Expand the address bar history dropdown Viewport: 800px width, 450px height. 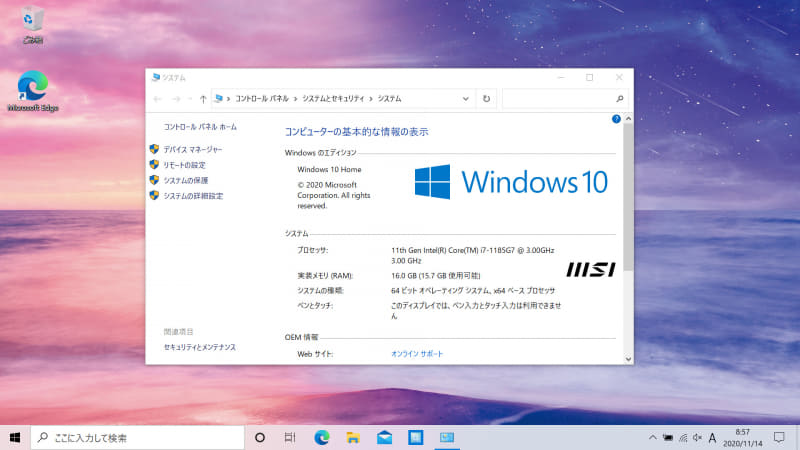[x=465, y=98]
